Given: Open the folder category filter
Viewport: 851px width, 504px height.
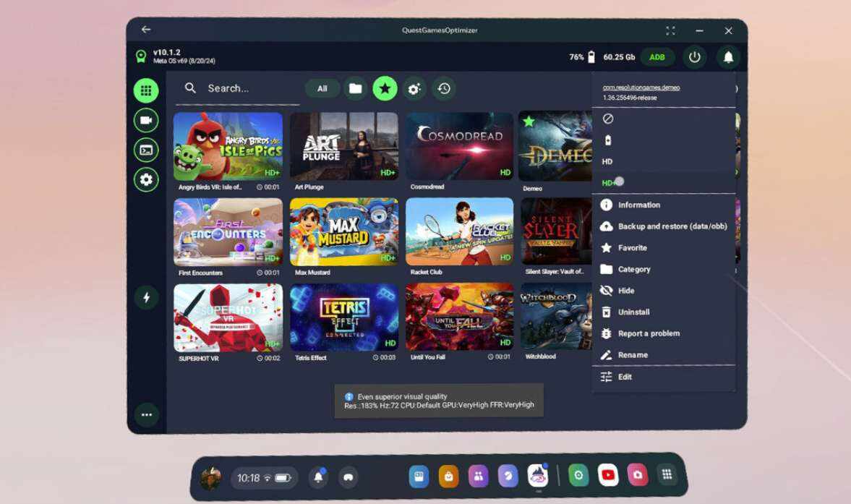Looking at the screenshot, I should [355, 88].
